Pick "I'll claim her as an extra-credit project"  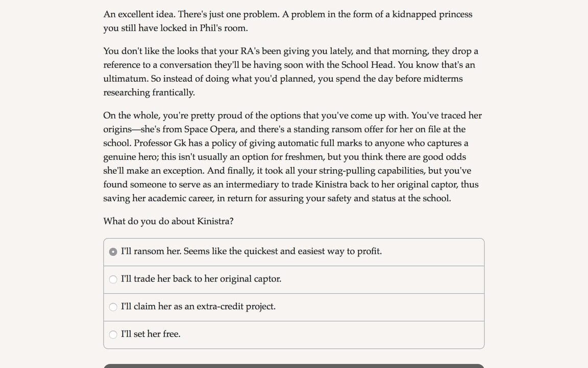pyautogui.click(x=113, y=307)
